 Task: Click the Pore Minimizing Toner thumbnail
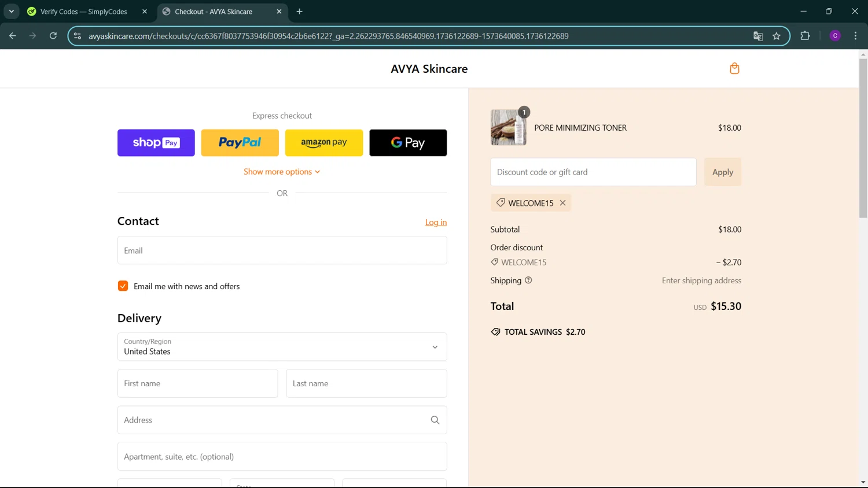509,127
